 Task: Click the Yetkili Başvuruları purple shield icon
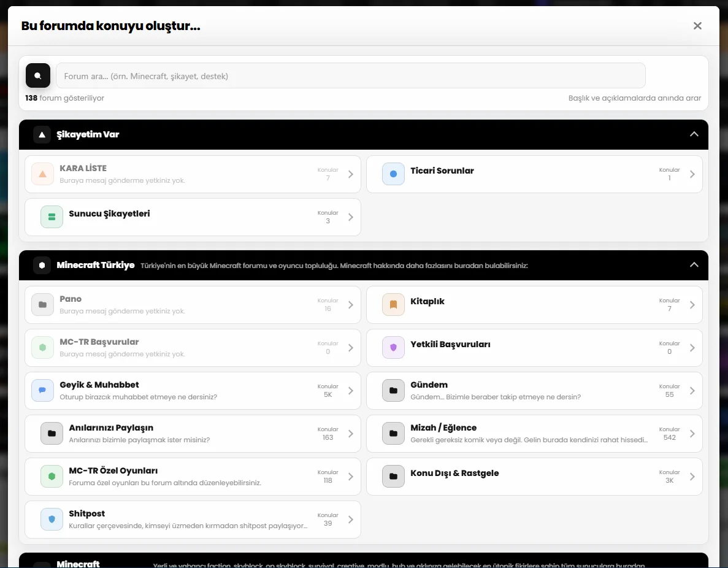[x=393, y=347]
